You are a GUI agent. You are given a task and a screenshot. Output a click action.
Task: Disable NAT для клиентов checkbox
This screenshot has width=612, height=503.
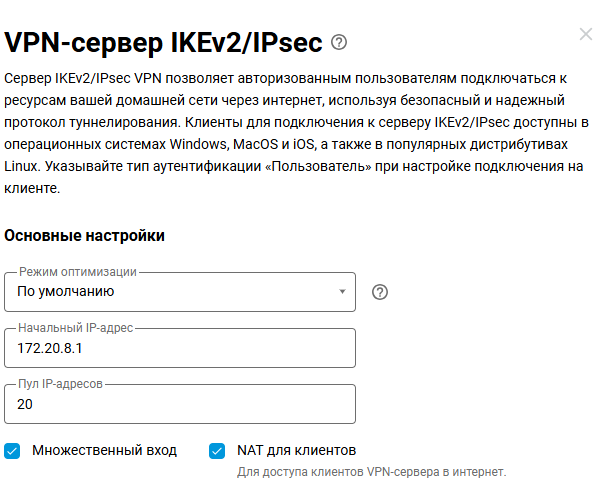[217, 451]
